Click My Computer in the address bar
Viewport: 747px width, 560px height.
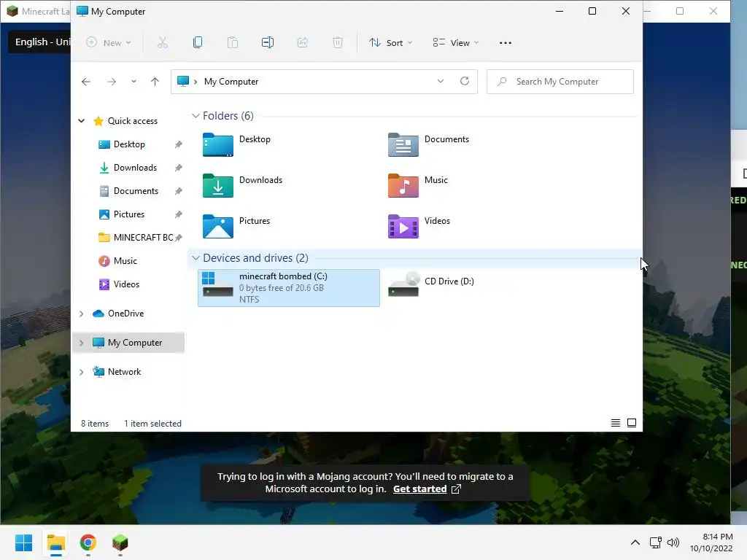[x=231, y=82]
